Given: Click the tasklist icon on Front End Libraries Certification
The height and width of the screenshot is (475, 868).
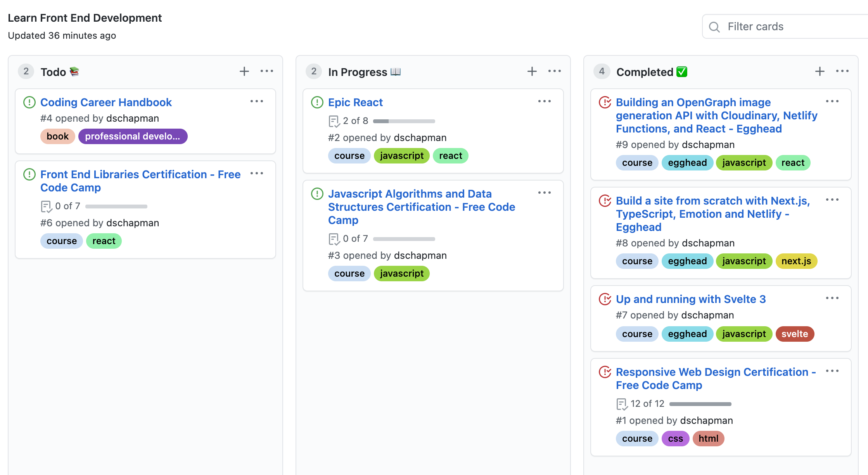Looking at the screenshot, I should pos(46,206).
